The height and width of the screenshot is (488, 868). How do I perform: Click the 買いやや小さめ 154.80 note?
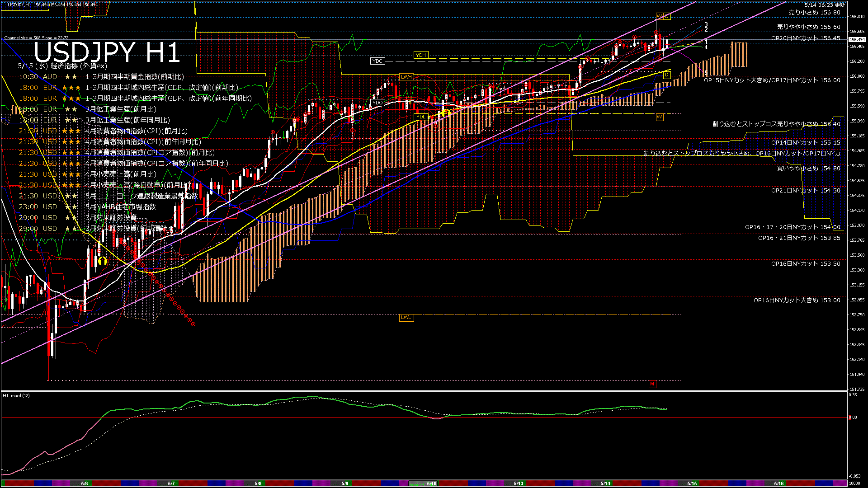tap(809, 168)
